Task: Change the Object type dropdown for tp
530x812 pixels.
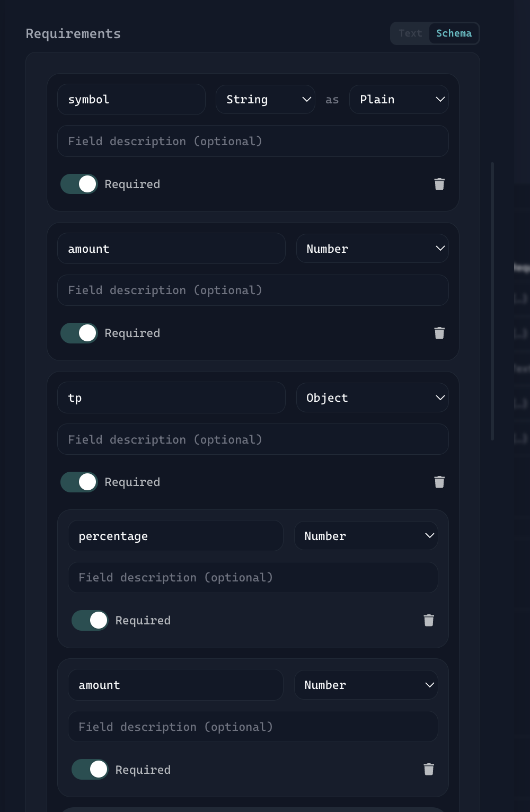Action: point(372,398)
